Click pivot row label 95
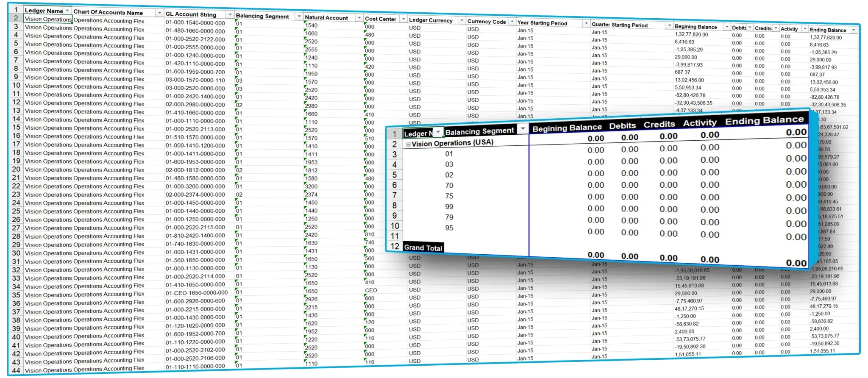Screen dimensions: 868x378 pyautogui.click(x=449, y=228)
